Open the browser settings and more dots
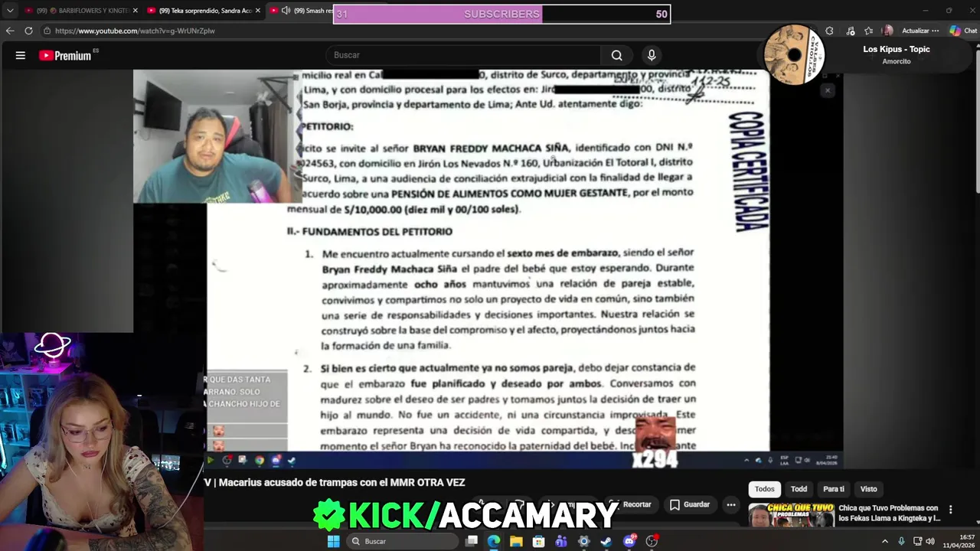Viewport: 980px width, 551px height. (x=935, y=31)
